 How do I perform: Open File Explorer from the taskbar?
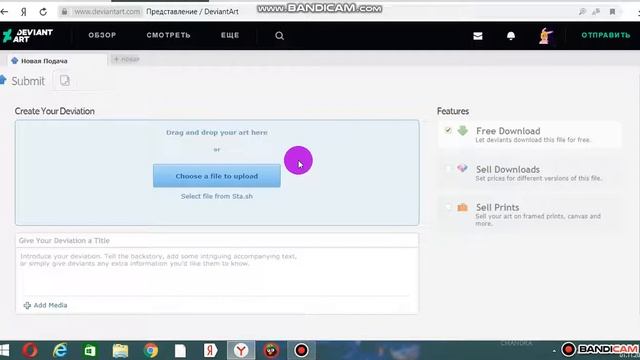(120, 350)
